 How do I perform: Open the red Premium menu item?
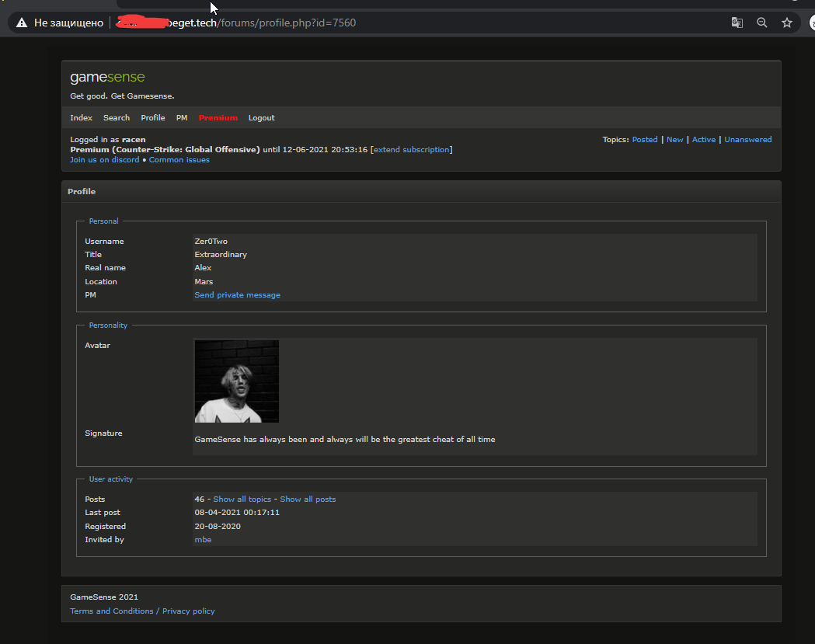point(218,118)
